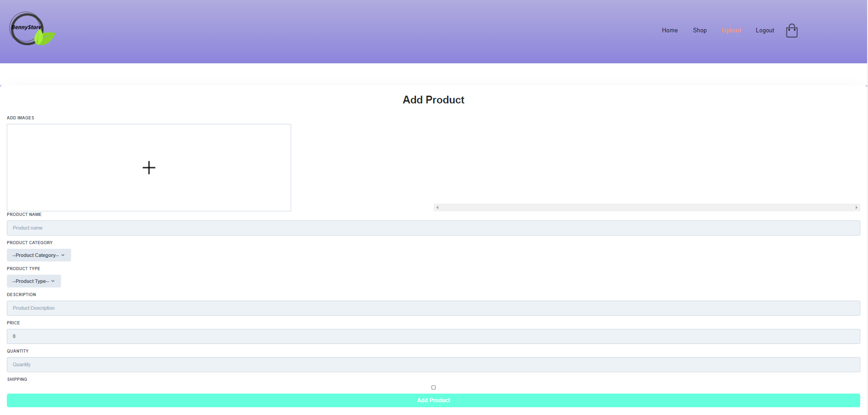Click the shopping bag icon
Screen dimensions: 868x415
pos(791,30)
